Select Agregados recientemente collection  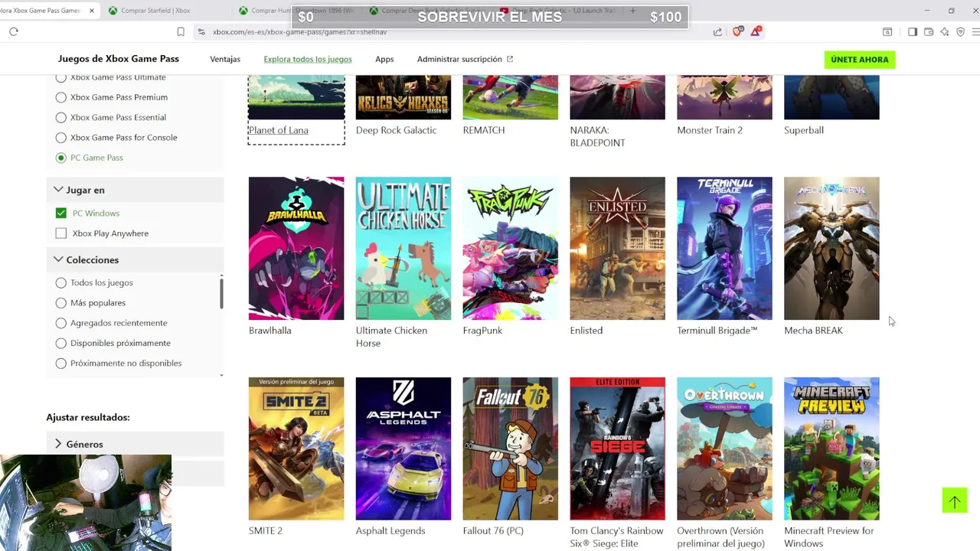point(61,323)
